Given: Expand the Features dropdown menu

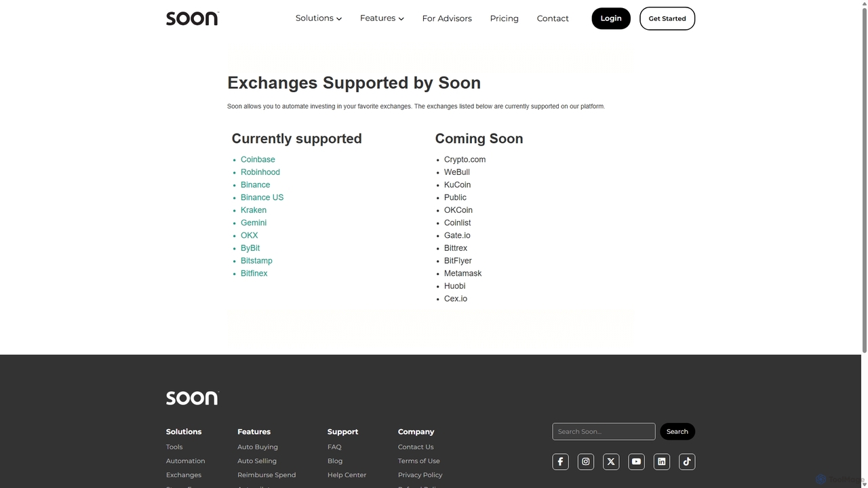Looking at the screenshot, I should click(382, 18).
